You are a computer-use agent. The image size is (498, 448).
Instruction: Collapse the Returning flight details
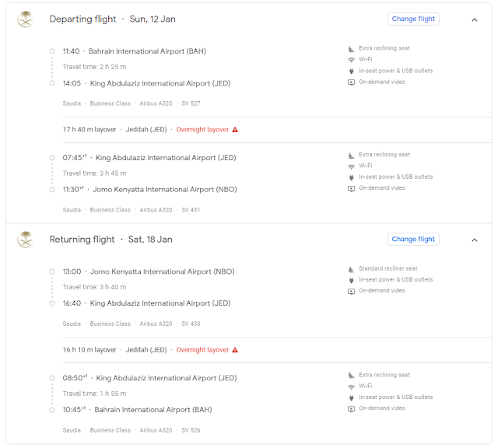pos(475,240)
